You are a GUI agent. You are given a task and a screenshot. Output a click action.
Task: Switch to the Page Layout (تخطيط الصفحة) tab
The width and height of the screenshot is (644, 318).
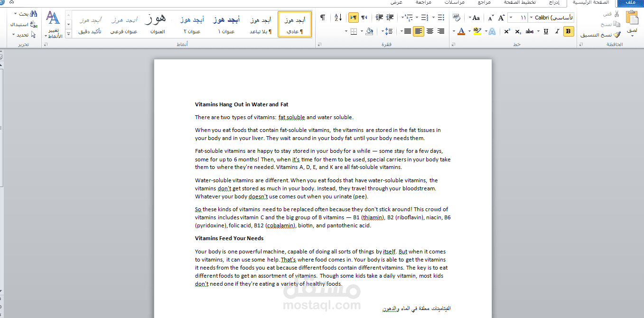pyautogui.click(x=519, y=2)
